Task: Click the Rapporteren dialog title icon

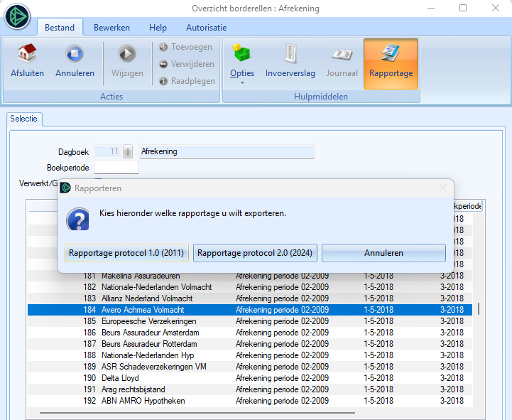Action: pyautogui.click(x=65, y=188)
